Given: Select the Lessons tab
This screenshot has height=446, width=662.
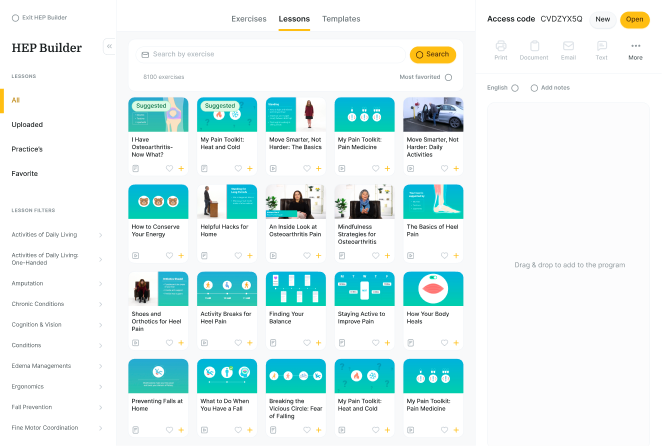Looking at the screenshot, I should (x=294, y=19).
